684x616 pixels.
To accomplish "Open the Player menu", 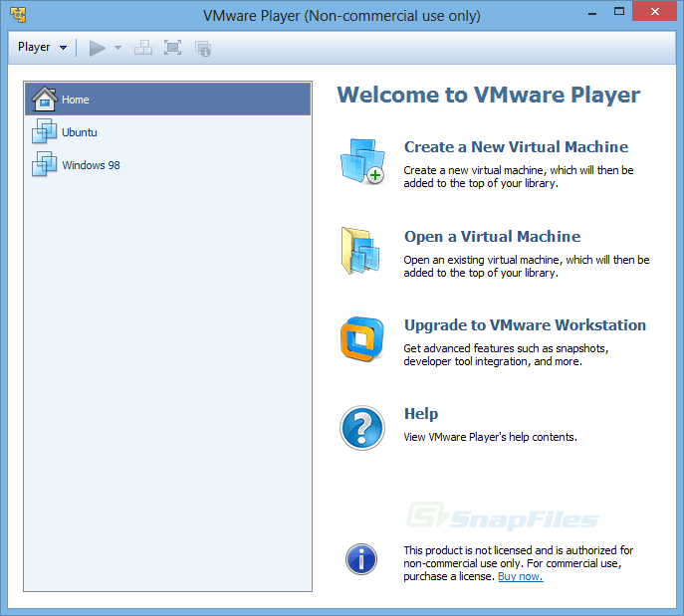I will point(42,47).
